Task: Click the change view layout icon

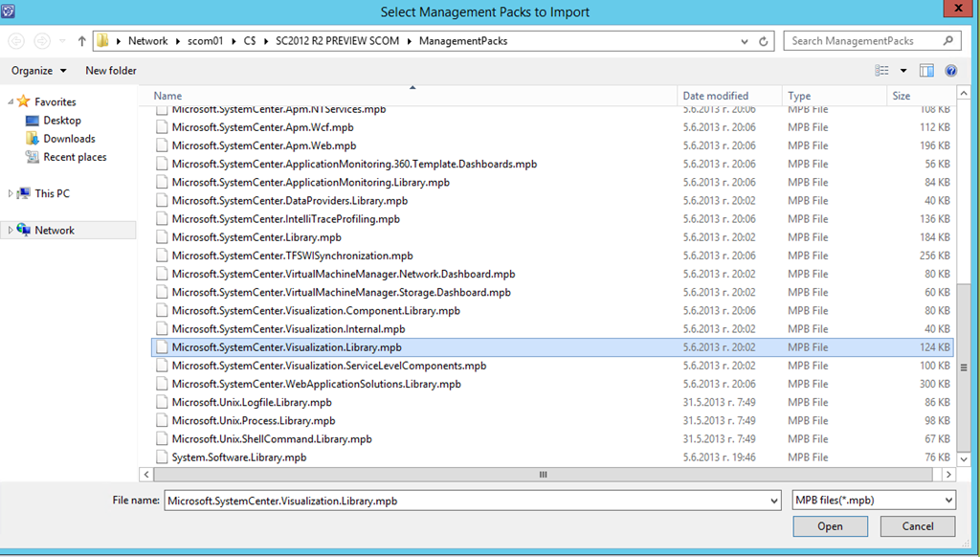Action: pyautogui.click(x=881, y=71)
